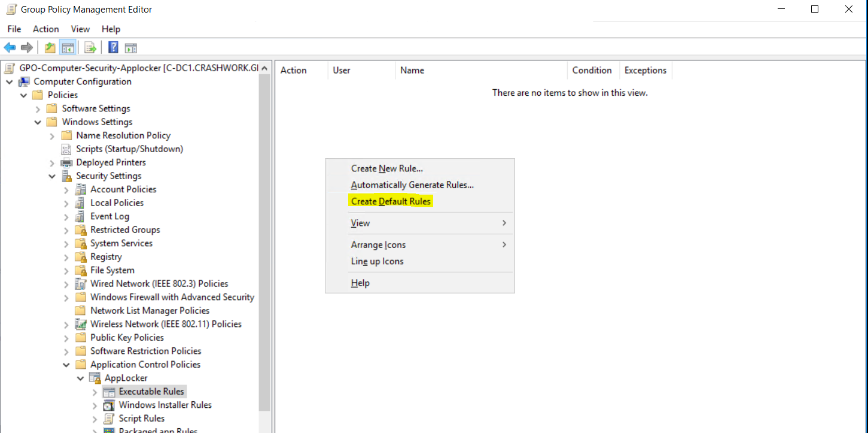Click the Wired Network policies icon

pos(81,284)
